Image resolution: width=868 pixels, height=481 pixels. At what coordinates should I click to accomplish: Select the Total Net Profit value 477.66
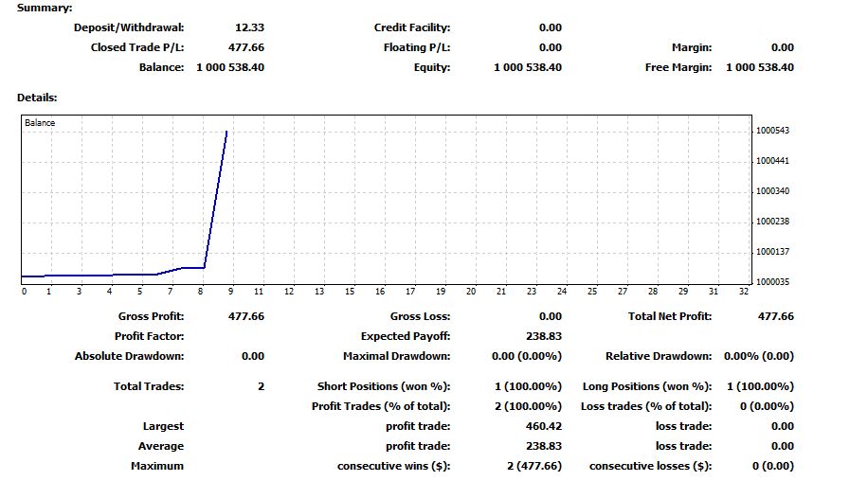[775, 316]
